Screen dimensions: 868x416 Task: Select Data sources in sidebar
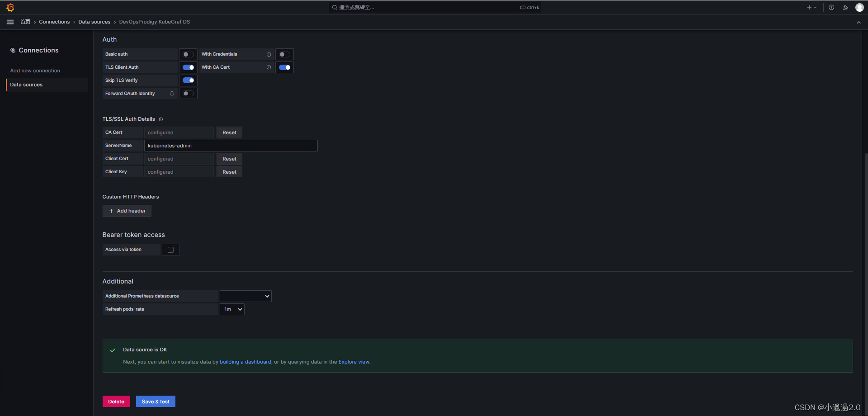(x=47, y=85)
